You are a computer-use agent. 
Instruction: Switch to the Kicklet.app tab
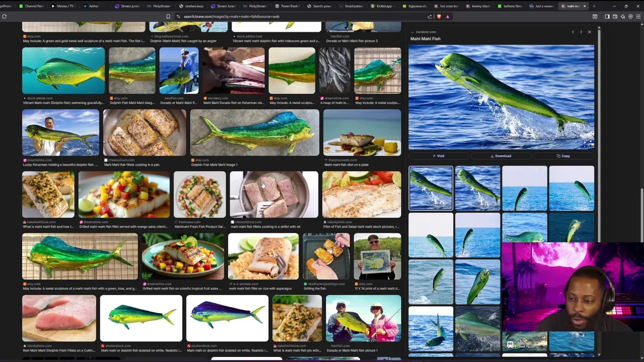click(383, 6)
